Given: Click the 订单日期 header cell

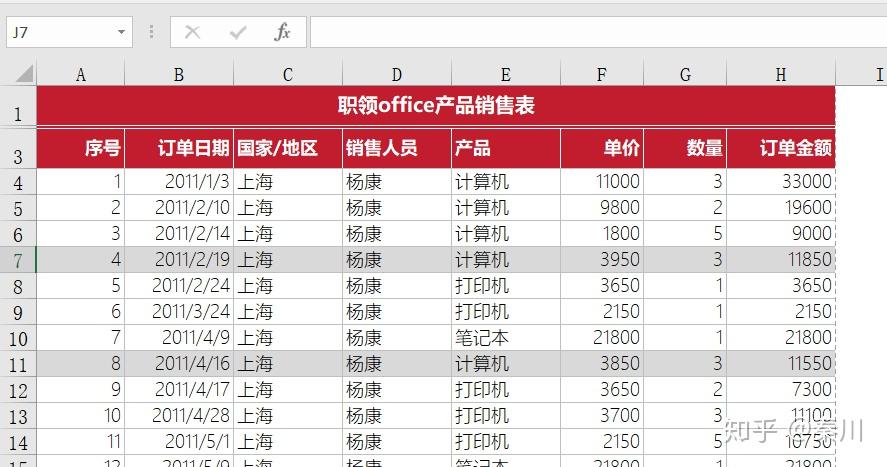Looking at the screenshot, I should pos(179,148).
